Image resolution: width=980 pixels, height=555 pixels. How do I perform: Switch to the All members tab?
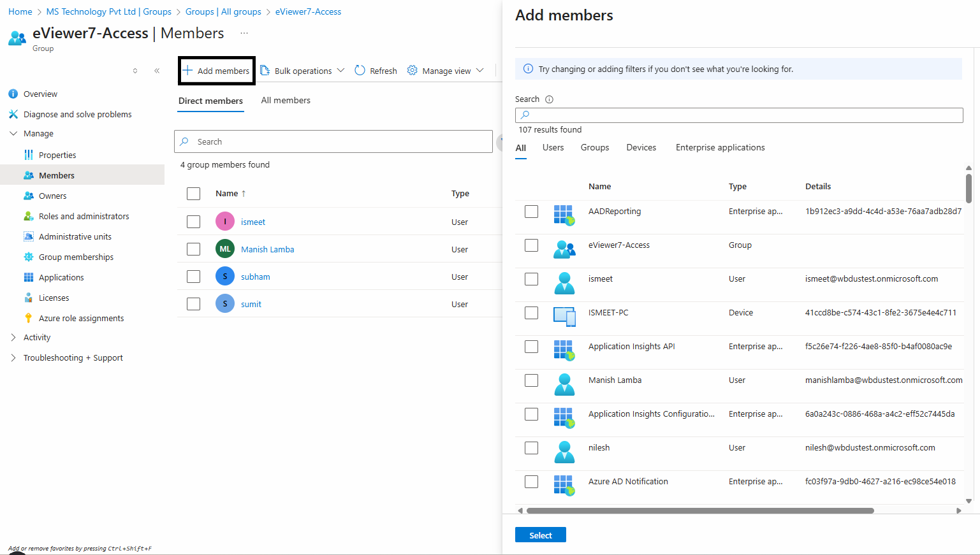[x=286, y=100]
